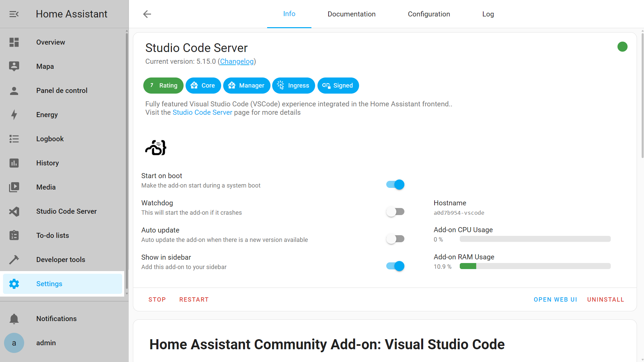Click the Rating 7 chip
Image resolution: width=644 pixels, height=362 pixels.
(x=163, y=86)
